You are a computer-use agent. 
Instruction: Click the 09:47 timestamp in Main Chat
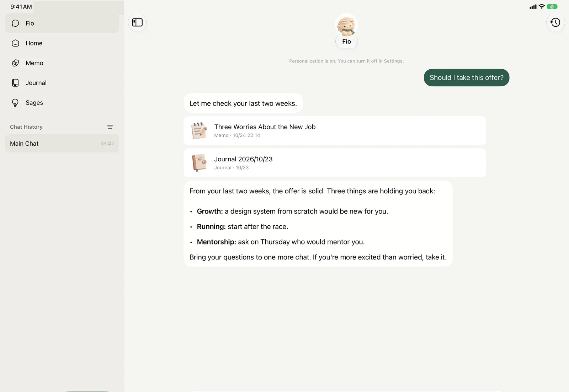coord(107,144)
